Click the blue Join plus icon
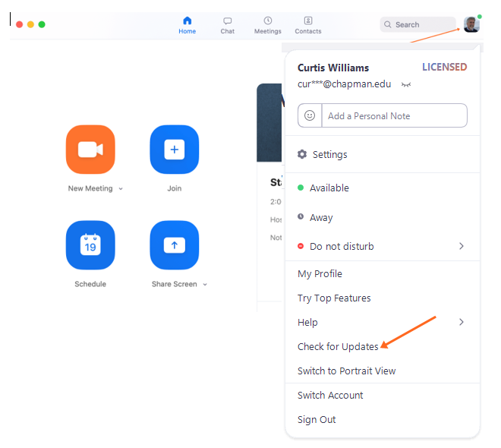The width and height of the screenshot is (501, 448). point(174,150)
